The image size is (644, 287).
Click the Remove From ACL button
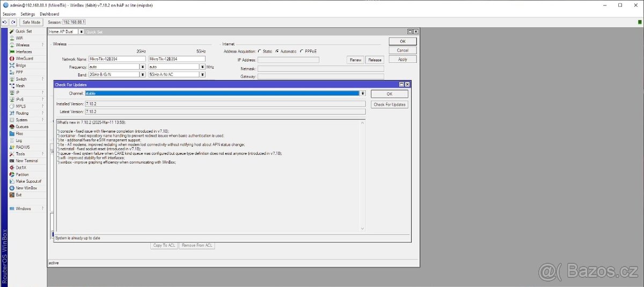pos(197,245)
